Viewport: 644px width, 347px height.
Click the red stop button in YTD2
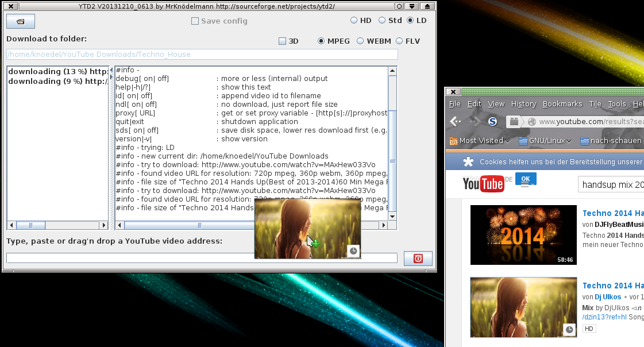[418, 258]
